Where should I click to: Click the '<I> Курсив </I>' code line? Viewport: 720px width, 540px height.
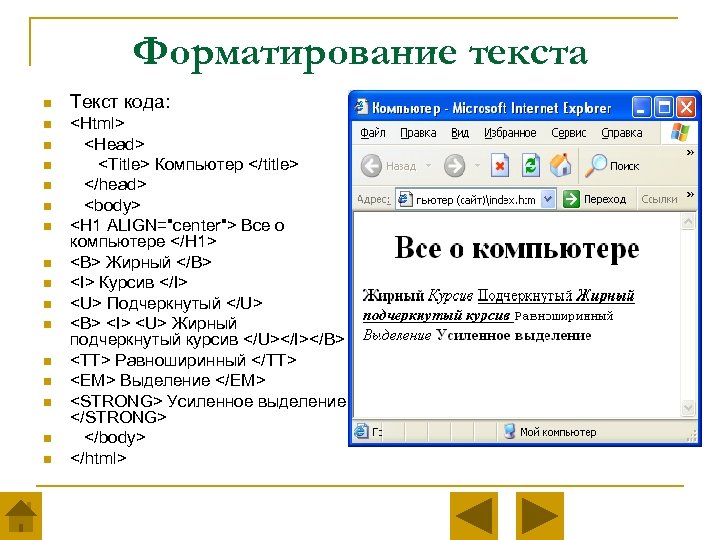pos(129,282)
